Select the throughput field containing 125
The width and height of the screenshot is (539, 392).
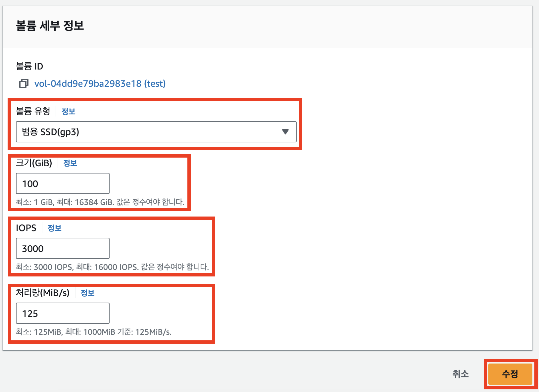(63, 313)
